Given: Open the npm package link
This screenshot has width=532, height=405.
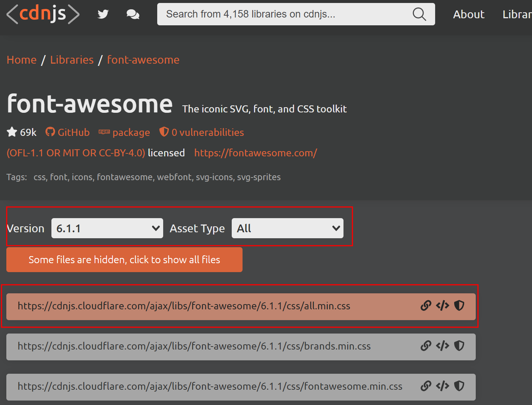Looking at the screenshot, I should (x=131, y=133).
